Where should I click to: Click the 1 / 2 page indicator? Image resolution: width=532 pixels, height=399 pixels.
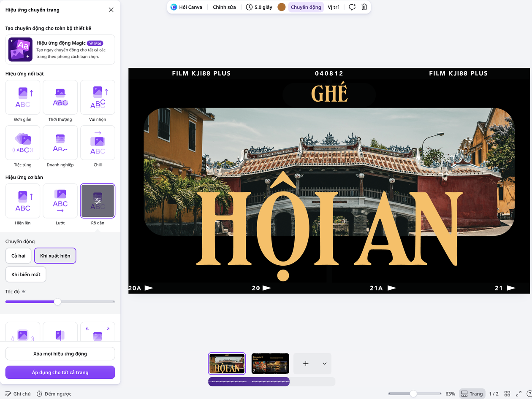point(494,394)
